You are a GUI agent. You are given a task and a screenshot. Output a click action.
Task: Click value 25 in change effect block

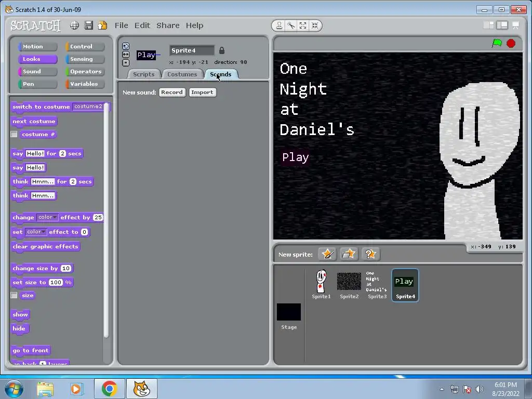click(98, 218)
